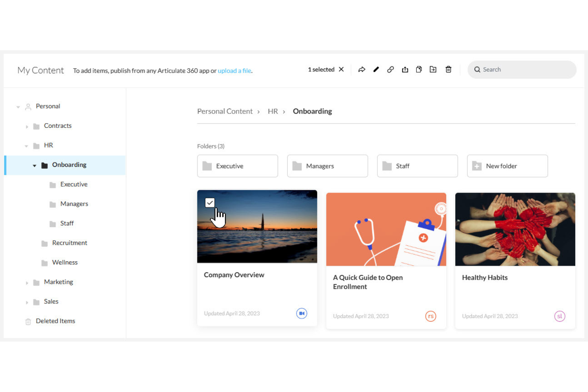Copy link using the chain icon
Image resolution: width=588 pixels, height=392 pixels.
point(391,70)
